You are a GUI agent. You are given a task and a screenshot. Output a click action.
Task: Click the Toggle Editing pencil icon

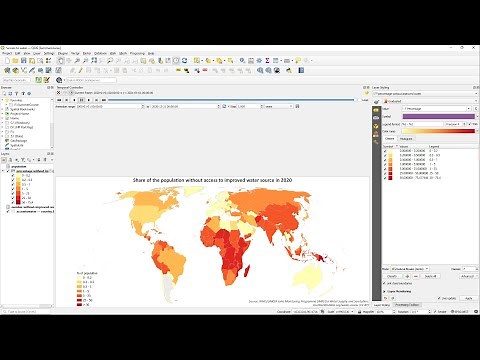click(x=80, y=71)
